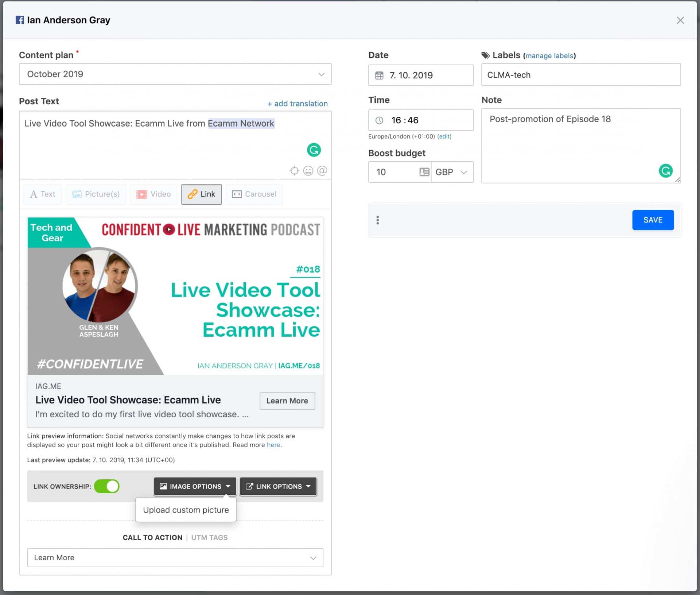Toggle the text formatting option
This screenshot has width=700, height=595.
click(x=42, y=193)
